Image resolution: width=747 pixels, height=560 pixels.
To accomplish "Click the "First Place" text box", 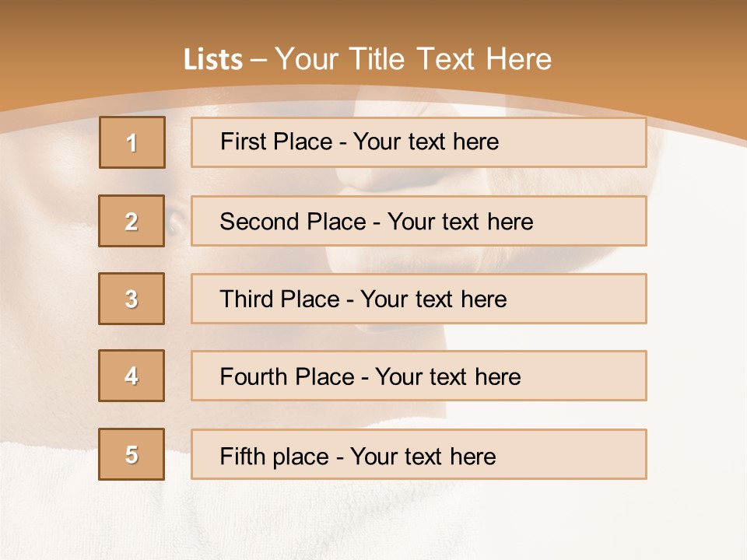I will click(419, 142).
